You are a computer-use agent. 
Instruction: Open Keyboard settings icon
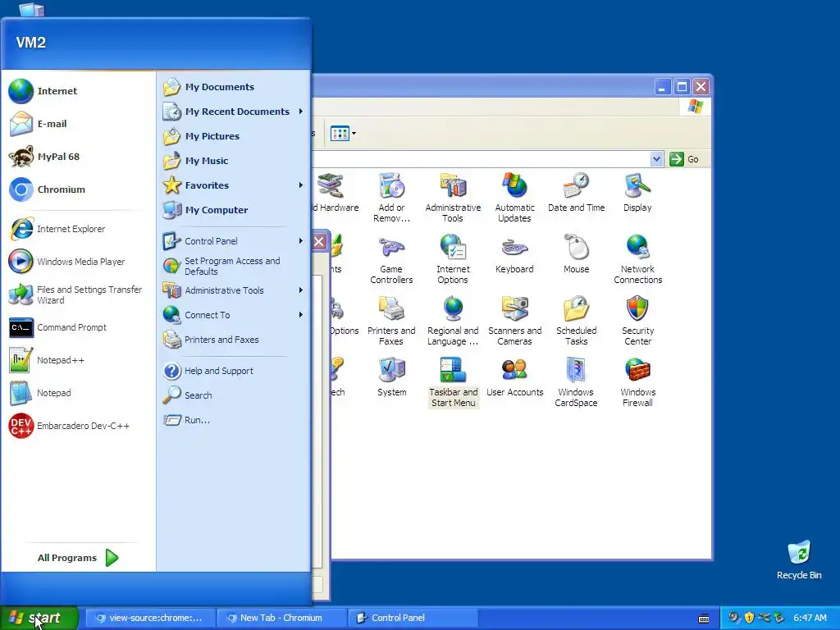click(x=515, y=254)
